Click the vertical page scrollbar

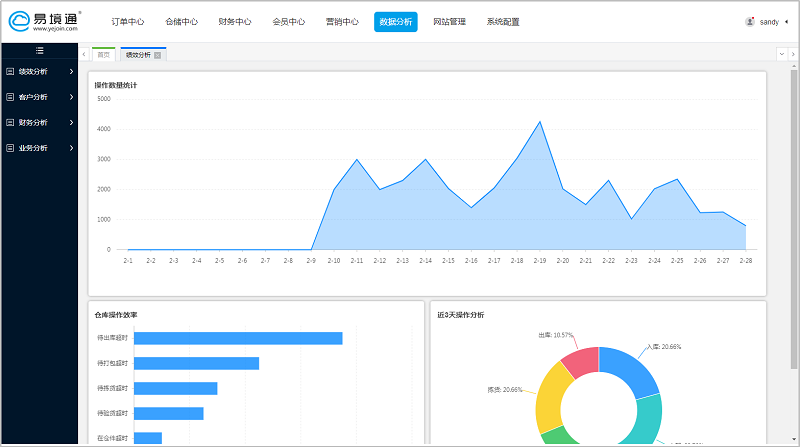[794, 200]
